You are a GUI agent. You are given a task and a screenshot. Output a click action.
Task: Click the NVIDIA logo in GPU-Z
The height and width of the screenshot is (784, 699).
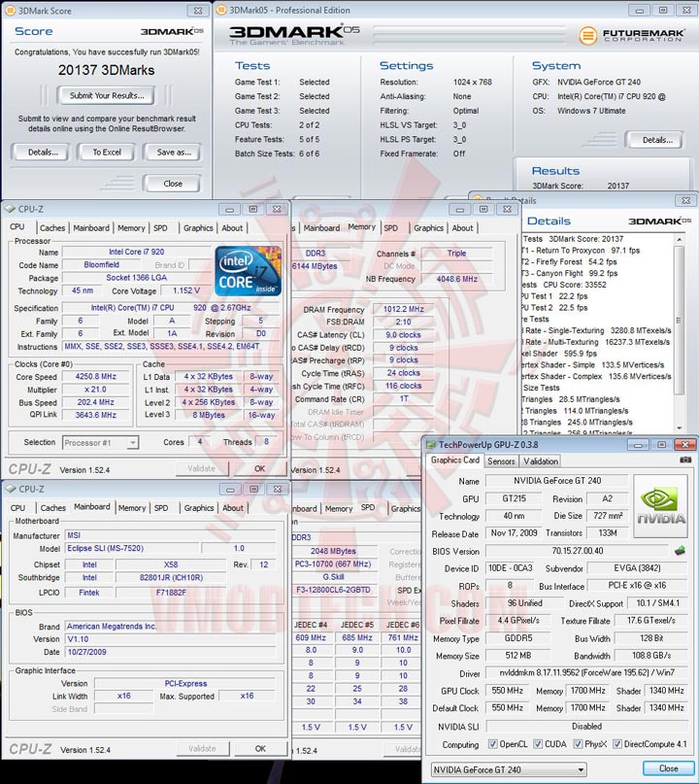pos(661,506)
